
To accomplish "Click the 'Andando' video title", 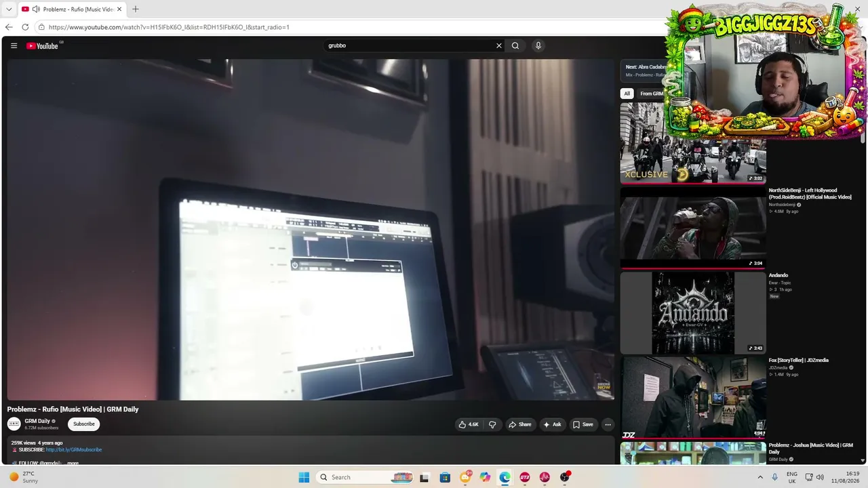I will pos(778,275).
